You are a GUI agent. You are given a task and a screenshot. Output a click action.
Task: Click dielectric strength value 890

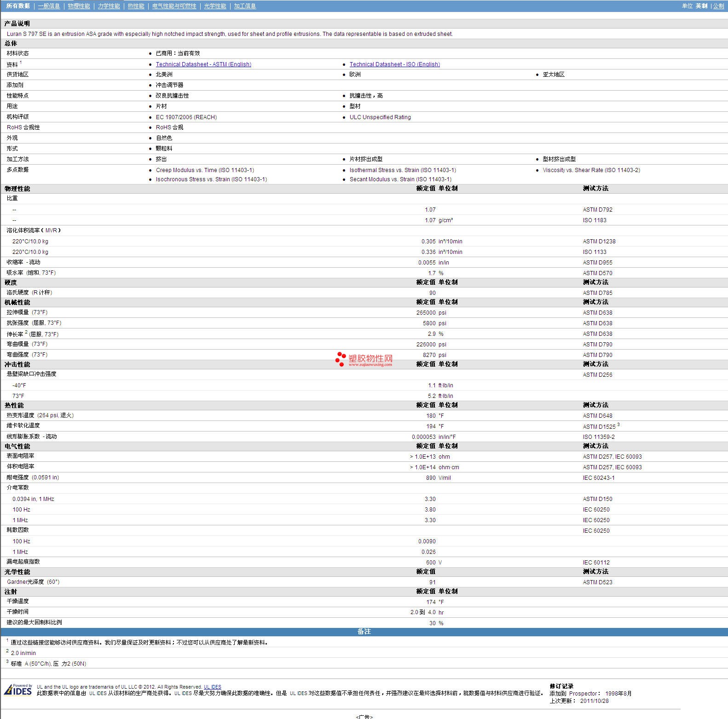click(x=431, y=478)
